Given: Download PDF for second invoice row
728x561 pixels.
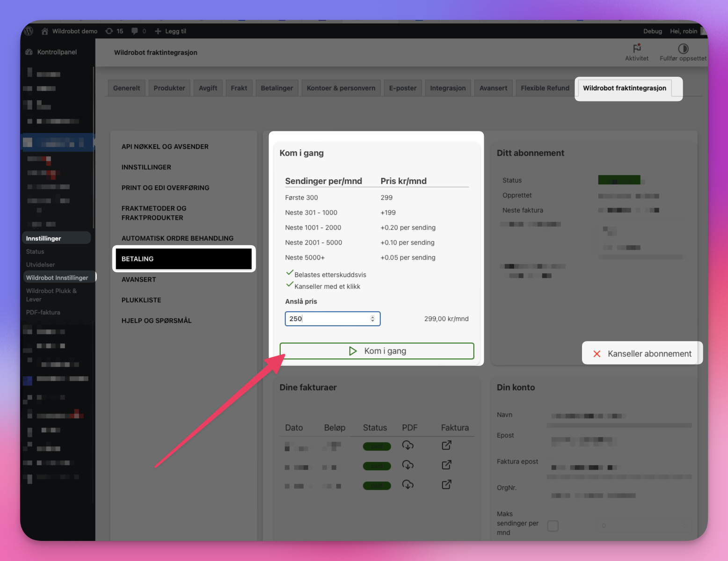Looking at the screenshot, I should coord(408,465).
